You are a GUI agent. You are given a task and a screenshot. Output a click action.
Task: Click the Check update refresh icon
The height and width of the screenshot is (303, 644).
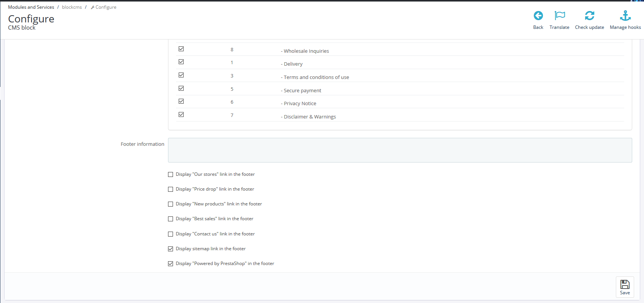589,16
